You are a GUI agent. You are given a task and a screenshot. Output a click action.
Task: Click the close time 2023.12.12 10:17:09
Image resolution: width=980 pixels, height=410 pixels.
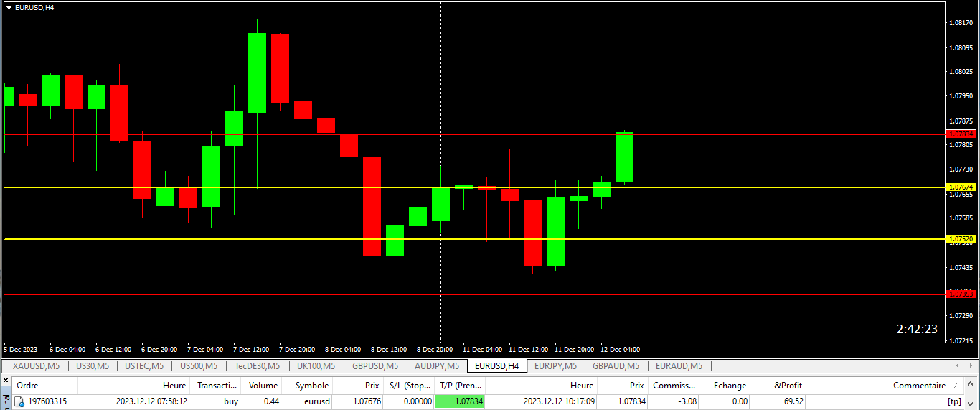pyautogui.click(x=559, y=401)
